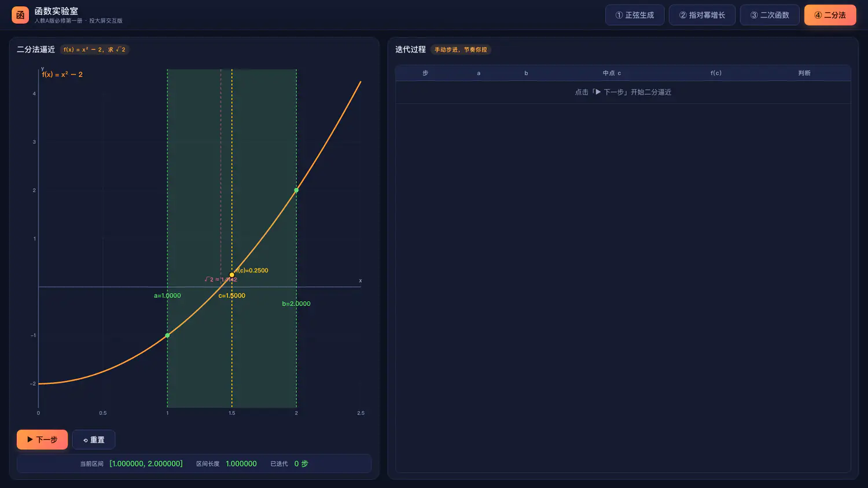
Task: Click the green point at x=2 on curve
Action: (296, 190)
